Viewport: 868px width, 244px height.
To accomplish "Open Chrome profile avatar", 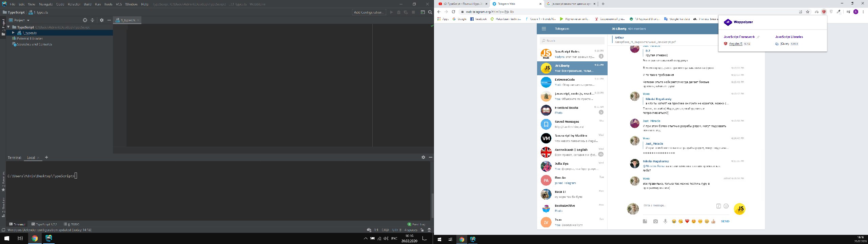I will (856, 12).
